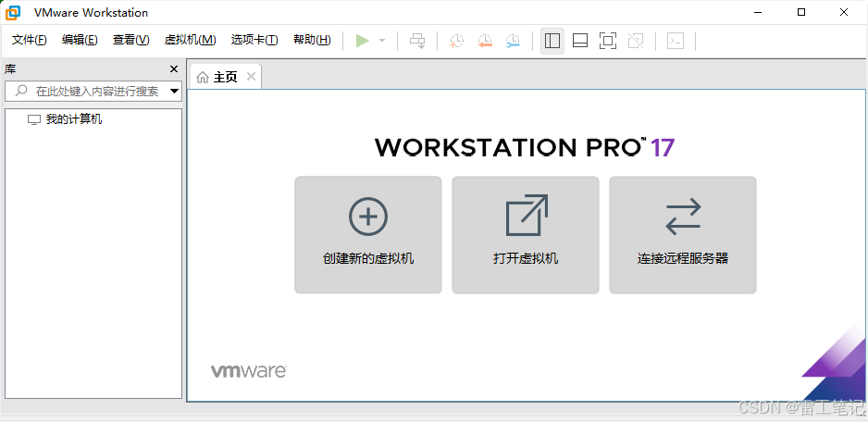Open the 编辑(E) menu
868x422 pixels.
80,40
